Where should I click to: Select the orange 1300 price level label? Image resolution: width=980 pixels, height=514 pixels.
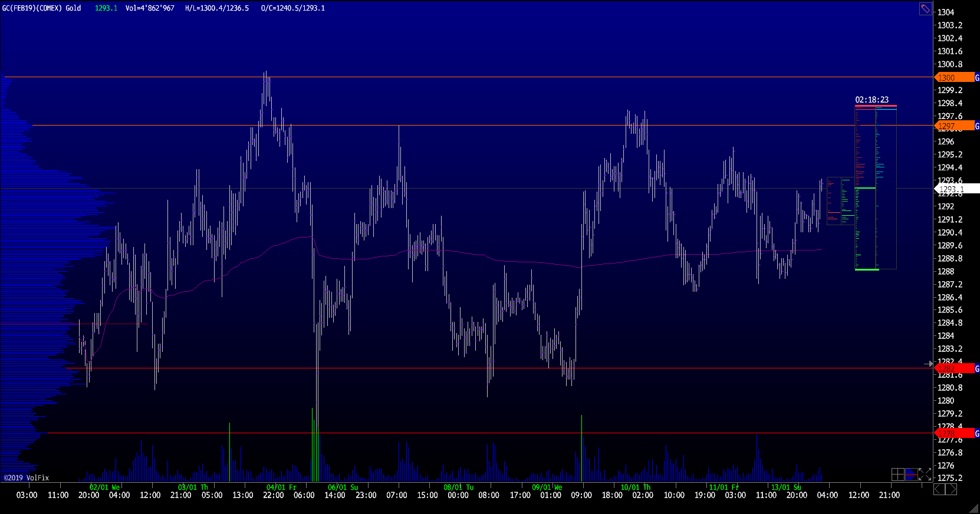[953, 78]
